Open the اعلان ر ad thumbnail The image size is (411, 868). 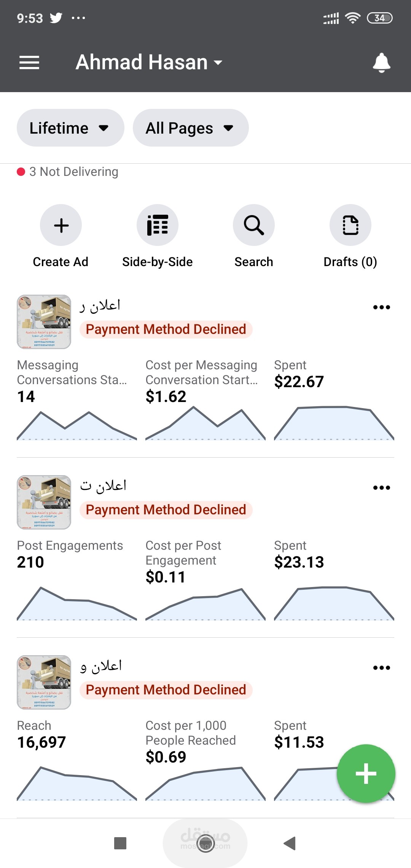tap(44, 322)
